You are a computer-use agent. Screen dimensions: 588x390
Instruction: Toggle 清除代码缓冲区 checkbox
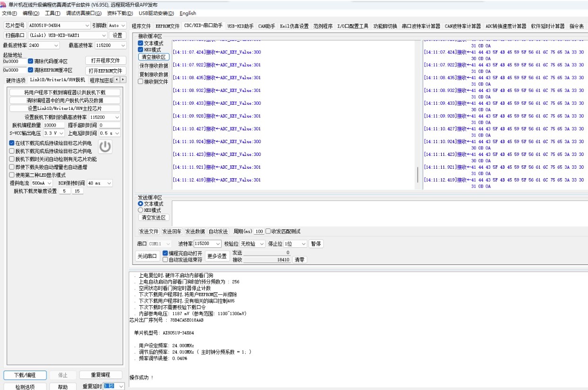coord(30,61)
